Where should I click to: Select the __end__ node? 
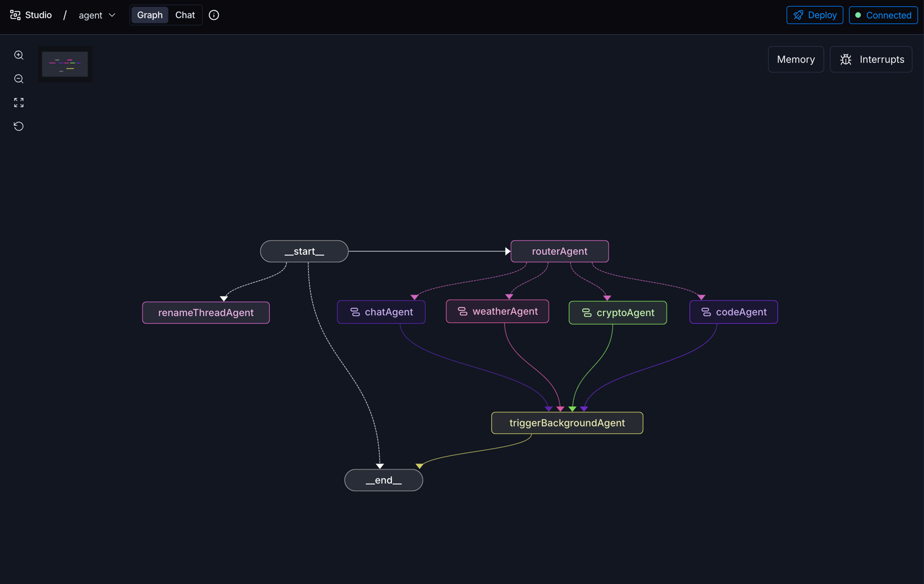[384, 480]
